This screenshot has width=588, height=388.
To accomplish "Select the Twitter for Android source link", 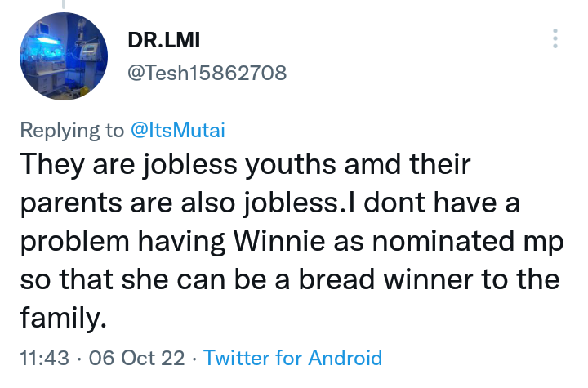I will (x=292, y=358).
